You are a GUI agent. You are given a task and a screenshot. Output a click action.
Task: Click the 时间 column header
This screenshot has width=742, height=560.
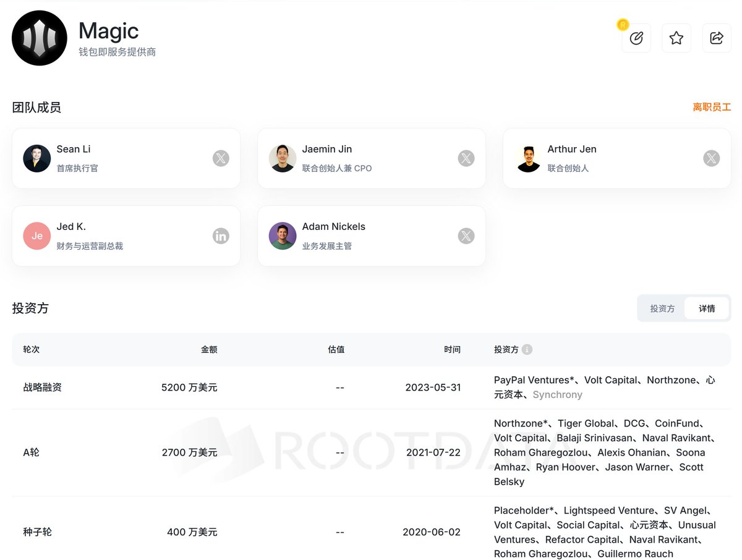coord(453,349)
